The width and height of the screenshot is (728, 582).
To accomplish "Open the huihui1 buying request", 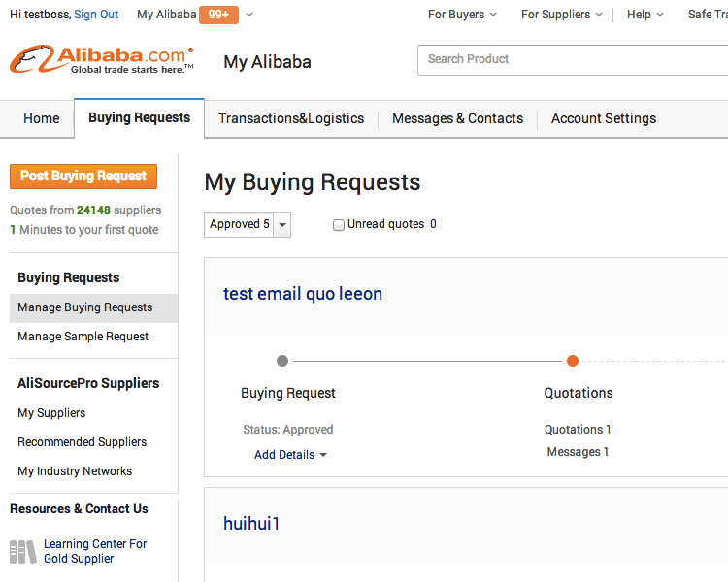I will click(x=251, y=524).
